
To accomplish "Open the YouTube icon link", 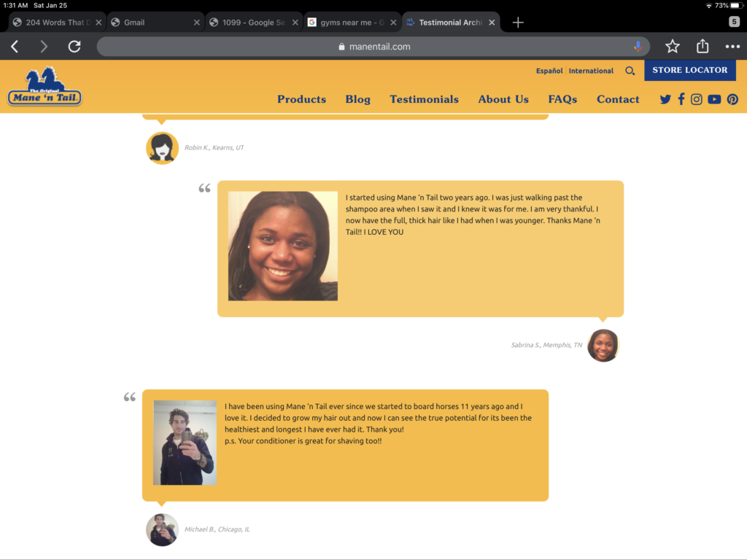I will [x=714, y=99].
